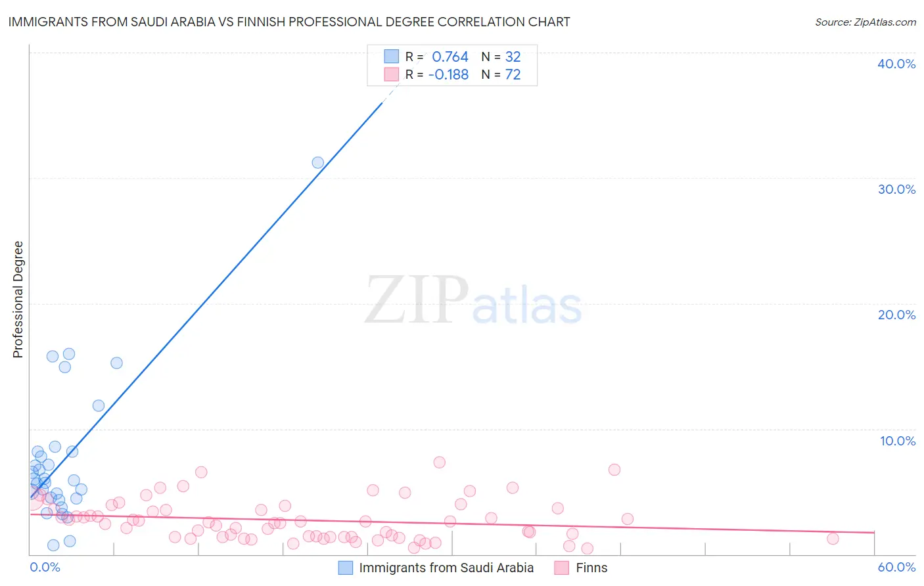Click the 30.0% y-axis tick label

[896, 189]
